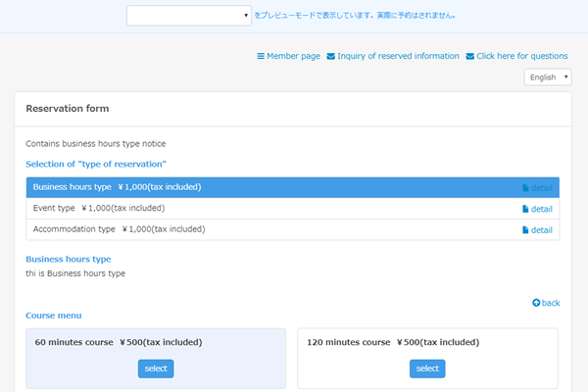Image resolution: width=588 pixels, height=392 pixels.
Task: Follow the Click here for questions link
Action: (x=522, y=57)
